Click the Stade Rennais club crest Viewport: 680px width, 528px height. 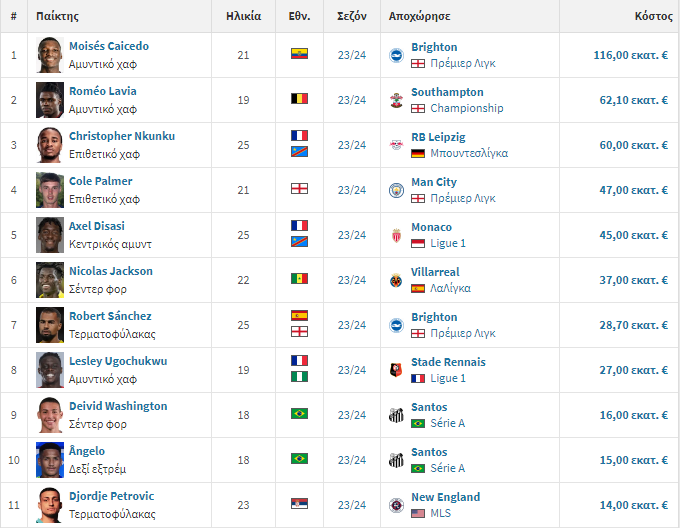click(396, 370)
